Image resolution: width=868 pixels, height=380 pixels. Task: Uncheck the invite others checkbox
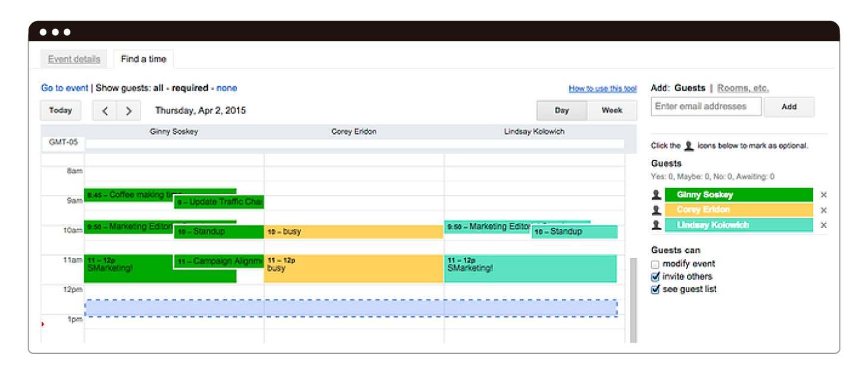click(655, 277)
